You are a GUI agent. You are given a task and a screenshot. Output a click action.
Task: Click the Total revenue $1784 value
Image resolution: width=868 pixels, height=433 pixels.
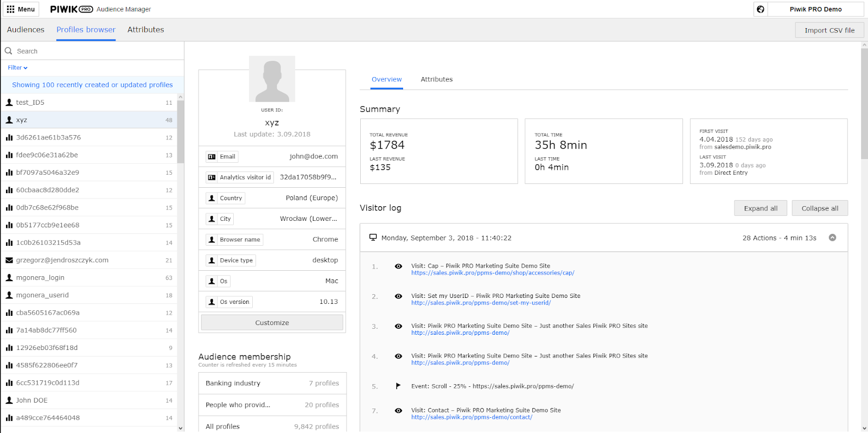(387, 145)
